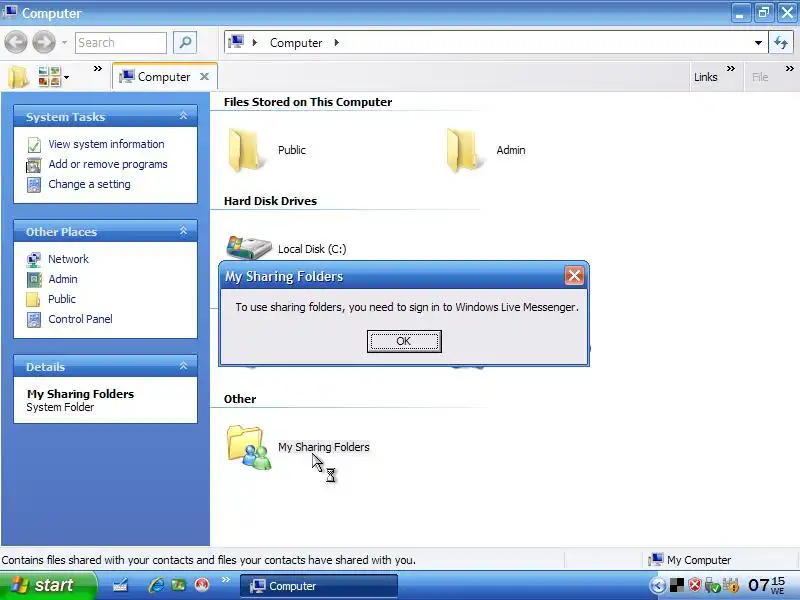Open the Links toolbar label
The height and width of the screenshot is (600, 800).
coord(705,77)
